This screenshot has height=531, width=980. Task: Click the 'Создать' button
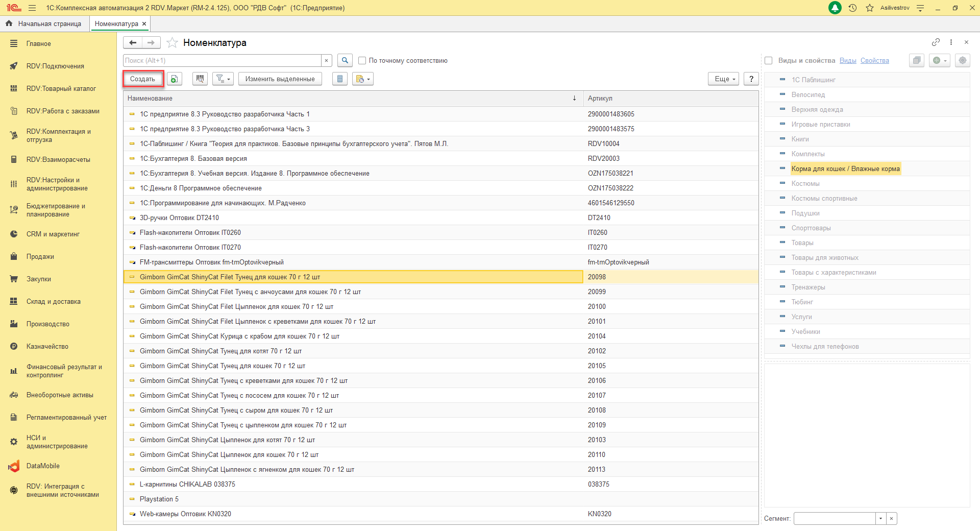tap(143, 79)
